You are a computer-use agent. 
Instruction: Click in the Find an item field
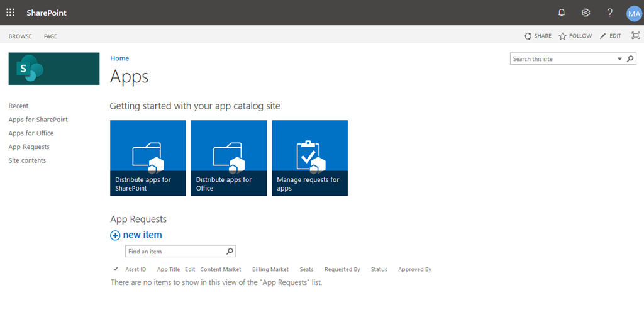[175, 252]
